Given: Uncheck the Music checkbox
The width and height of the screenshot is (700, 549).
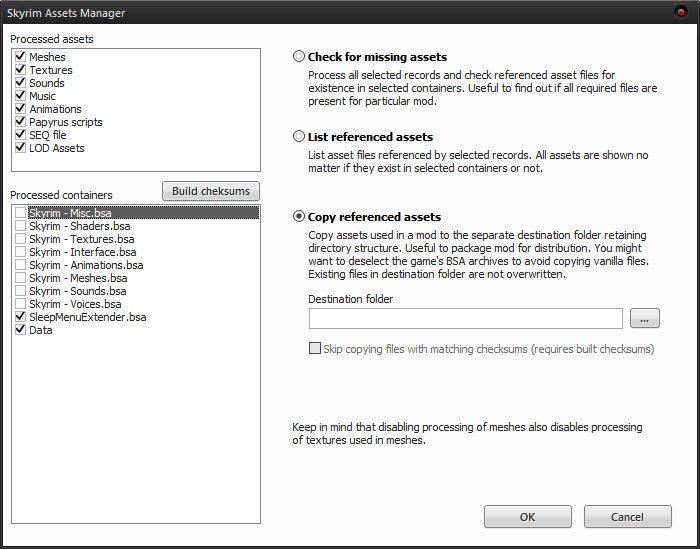Looking at the screenshot, I should (21, 97).
